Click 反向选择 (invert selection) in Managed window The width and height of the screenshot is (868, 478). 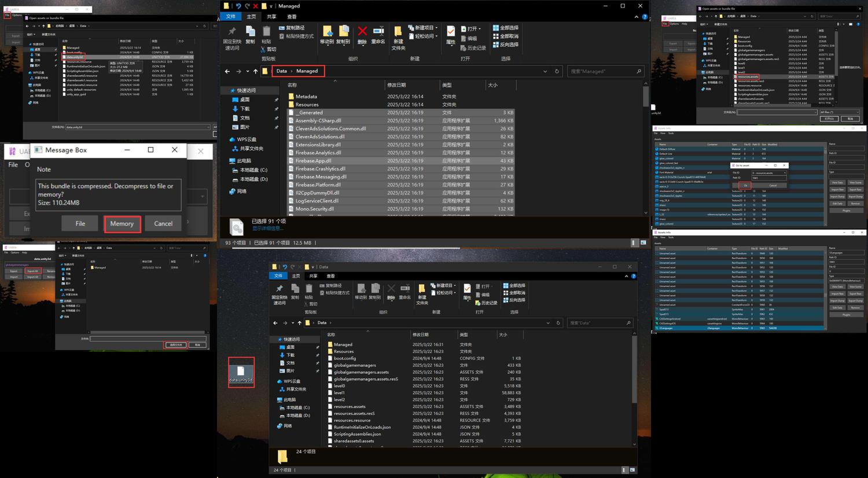point(506,44)
